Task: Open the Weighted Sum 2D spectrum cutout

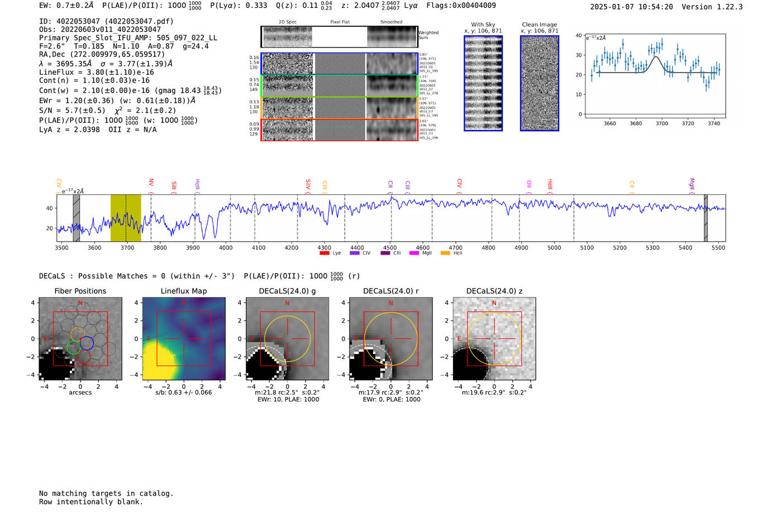Action: pyautogui.click(x=287, y=37)
